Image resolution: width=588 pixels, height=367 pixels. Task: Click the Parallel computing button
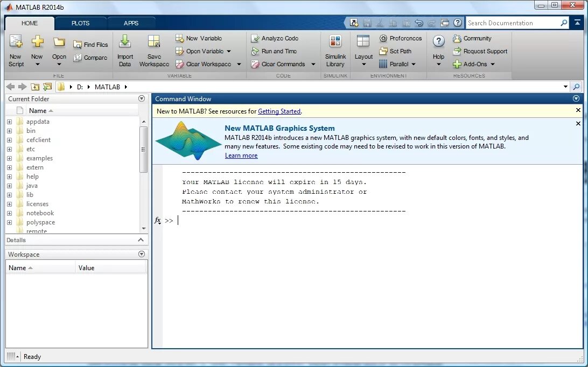(x=394, y=64)
